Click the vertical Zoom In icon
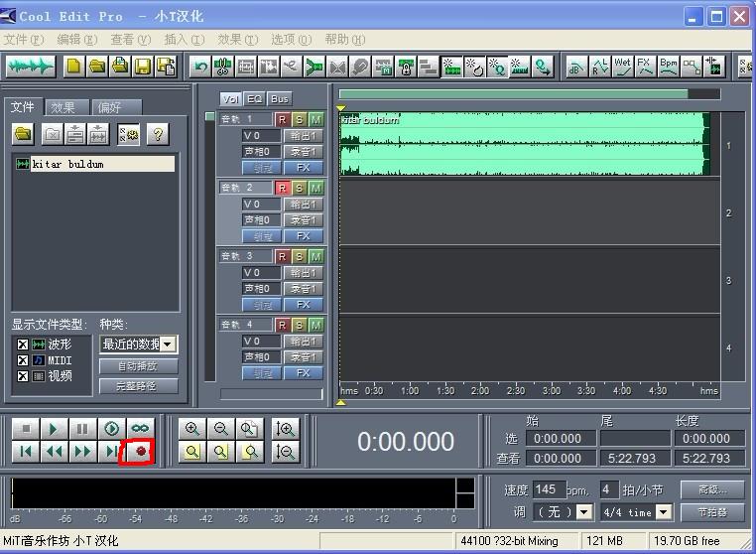 285,429
